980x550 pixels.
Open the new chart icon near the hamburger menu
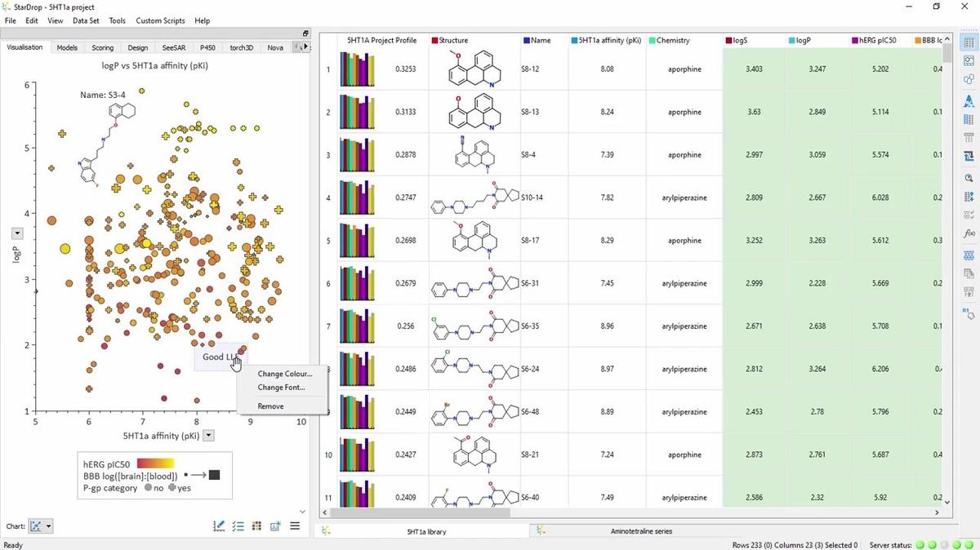point(275,526)
